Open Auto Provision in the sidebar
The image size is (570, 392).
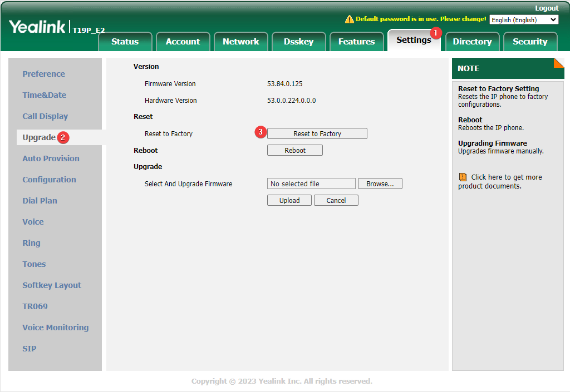(51, 158)
